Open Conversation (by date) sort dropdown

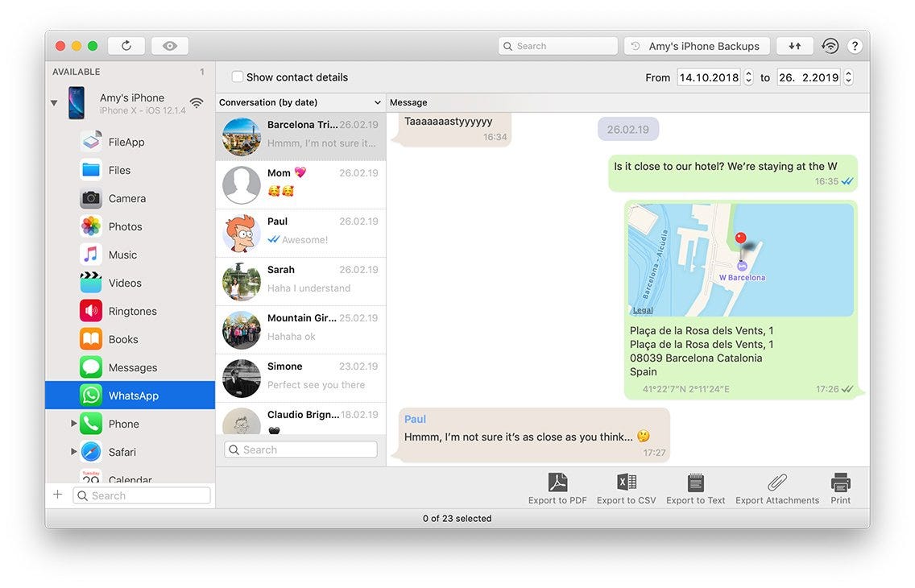[x=300, y=102]
